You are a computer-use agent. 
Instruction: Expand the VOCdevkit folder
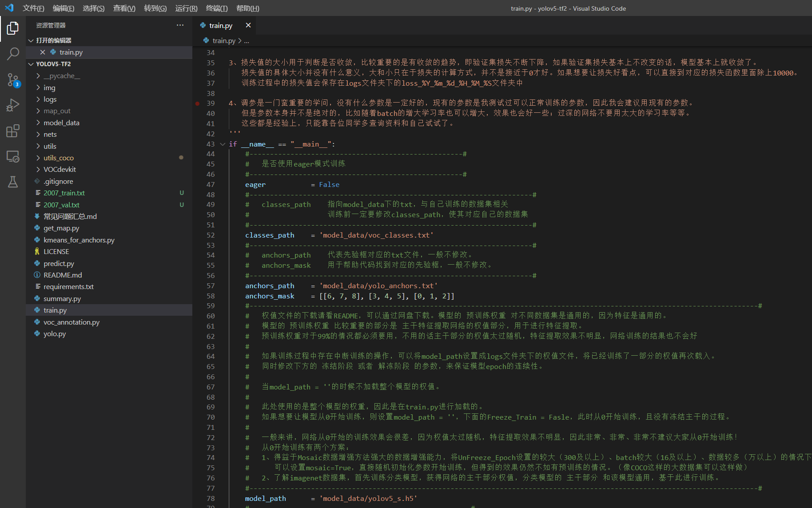click(38, 169)
